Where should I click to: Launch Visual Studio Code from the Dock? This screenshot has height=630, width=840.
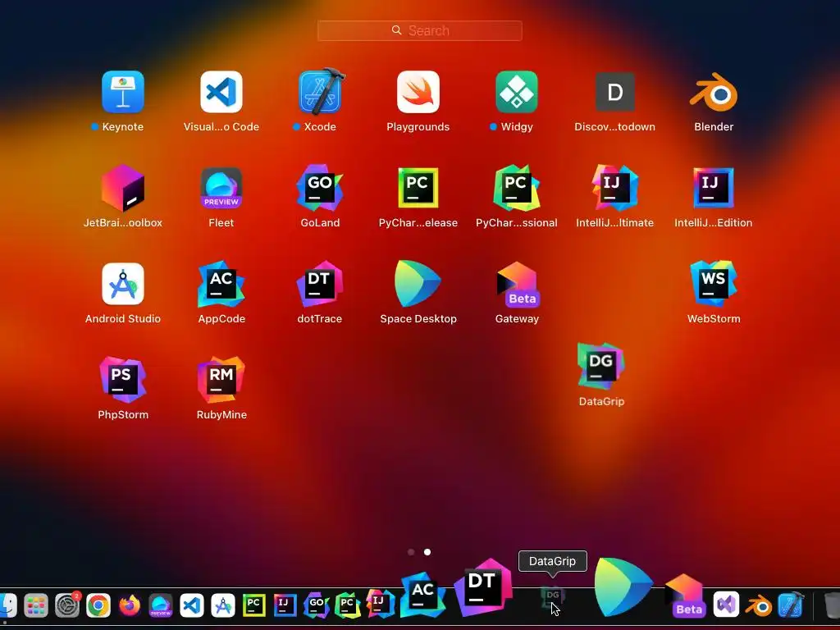192,605
